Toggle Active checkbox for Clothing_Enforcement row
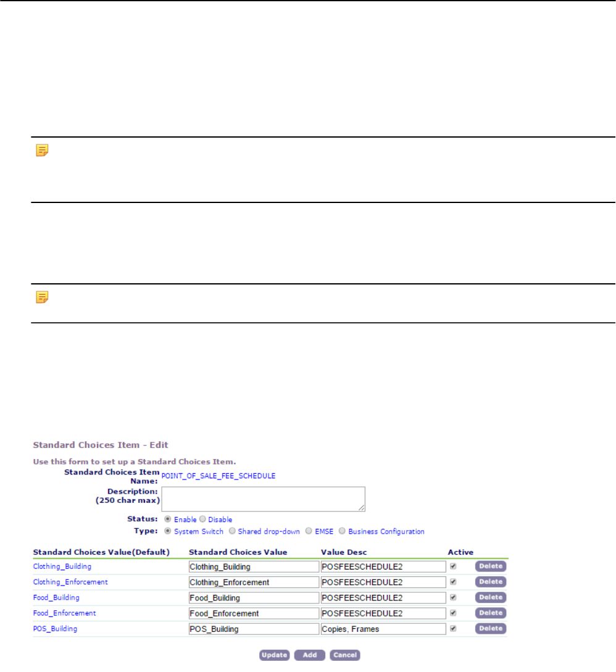 pyautogui.click(x=453, y=581)
